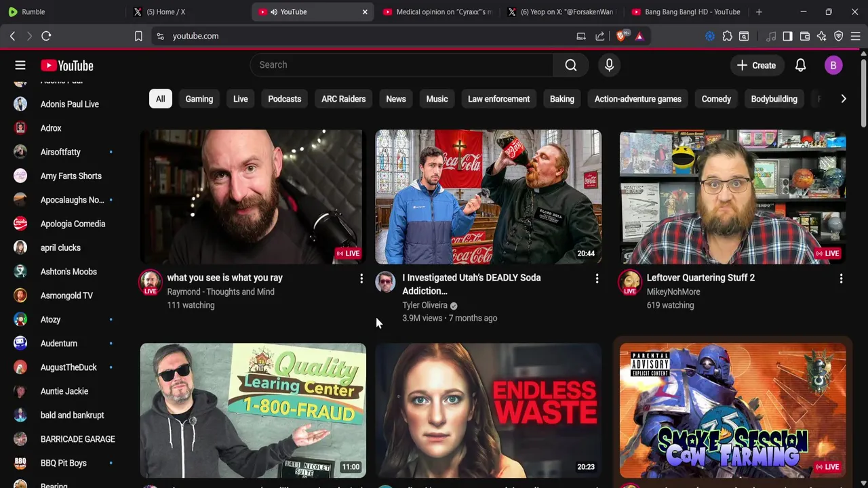Click the Tyler Oliveira channel avatar
868x488 pixels.
[x=385, y=282]
